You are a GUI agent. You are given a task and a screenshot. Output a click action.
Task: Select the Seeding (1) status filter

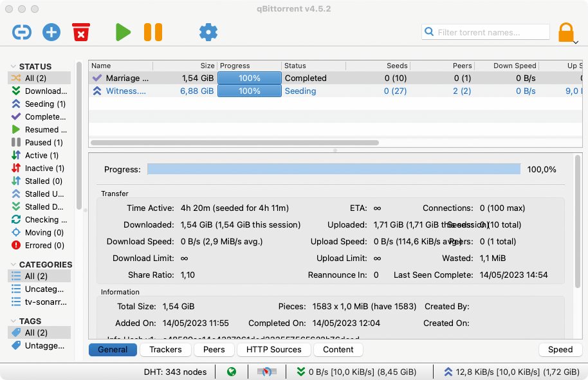[39, 104]
